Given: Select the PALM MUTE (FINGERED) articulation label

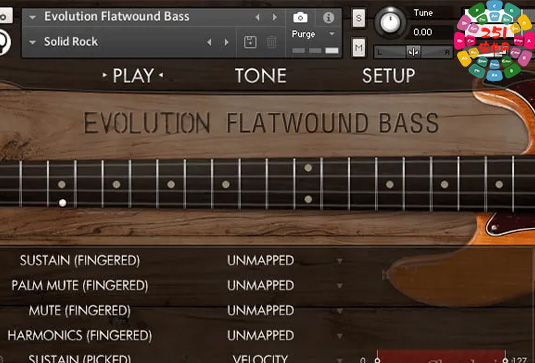Looking at the screenshot, I should click(80, 285).
